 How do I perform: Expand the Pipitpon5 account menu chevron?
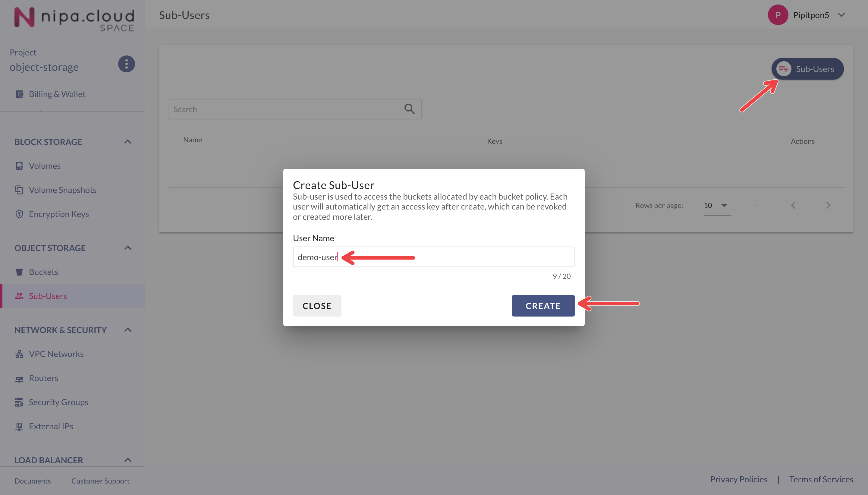pyautogui.click(x=841, y=15)
